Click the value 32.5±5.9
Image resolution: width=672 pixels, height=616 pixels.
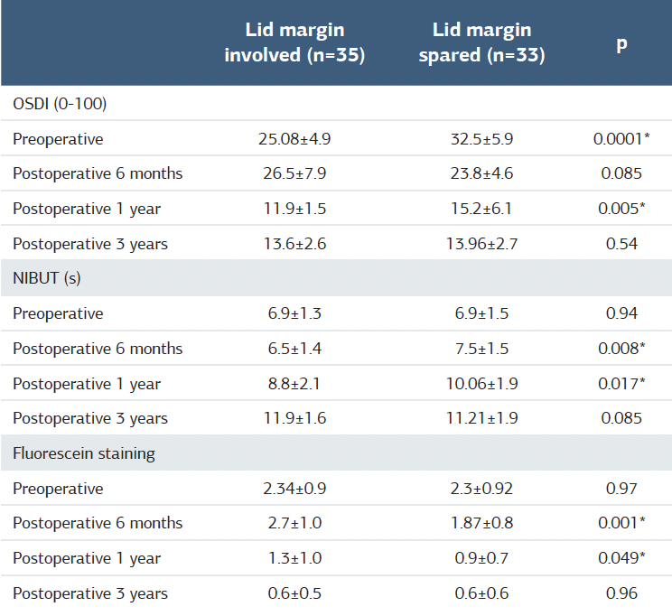(481, 139)
